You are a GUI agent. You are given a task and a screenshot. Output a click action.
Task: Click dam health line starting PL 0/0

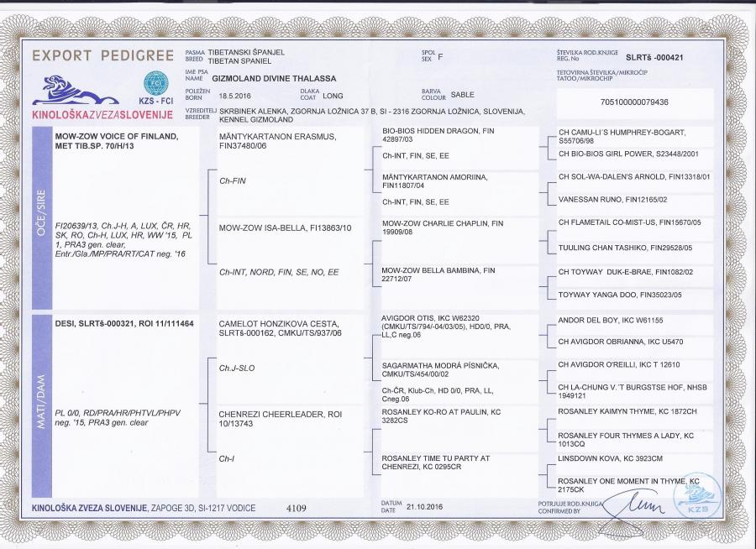pyautogui.click(x=118, y=418)
